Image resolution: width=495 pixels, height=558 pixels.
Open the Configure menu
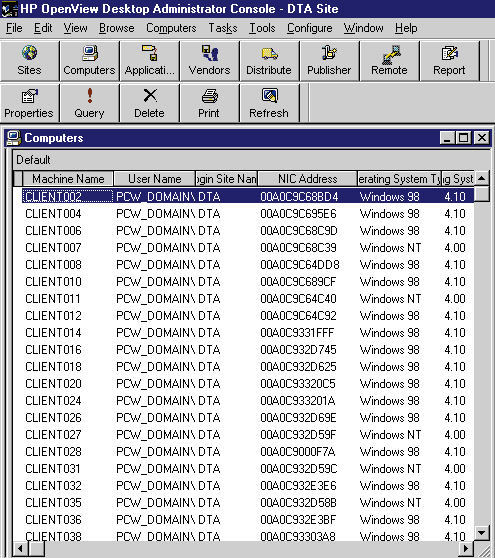click(310, 28)
